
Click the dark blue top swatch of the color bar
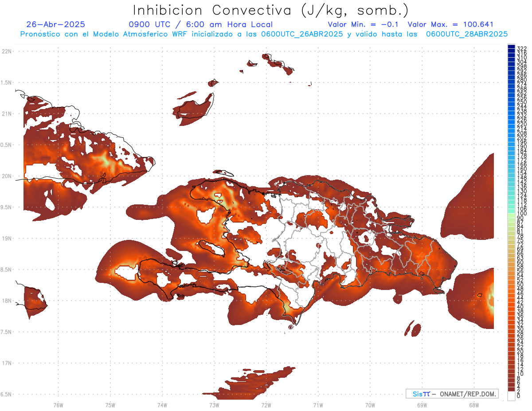(511, 47)
